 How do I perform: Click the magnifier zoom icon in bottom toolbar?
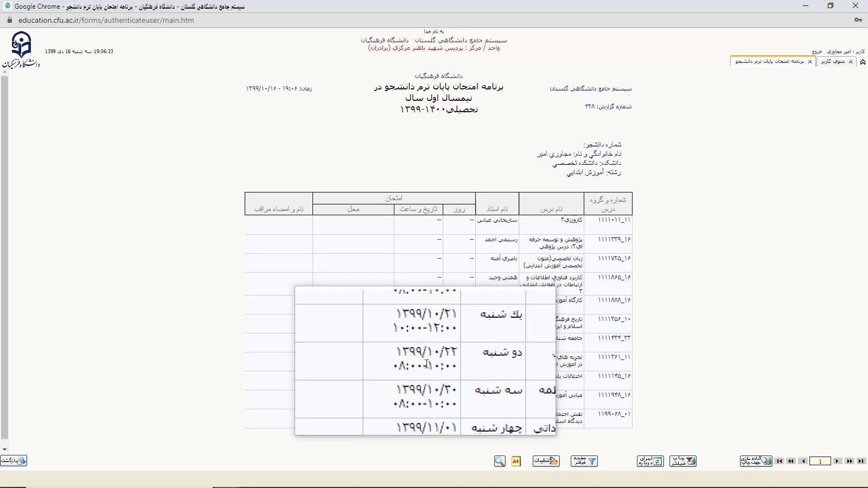[x=500, y=461]
